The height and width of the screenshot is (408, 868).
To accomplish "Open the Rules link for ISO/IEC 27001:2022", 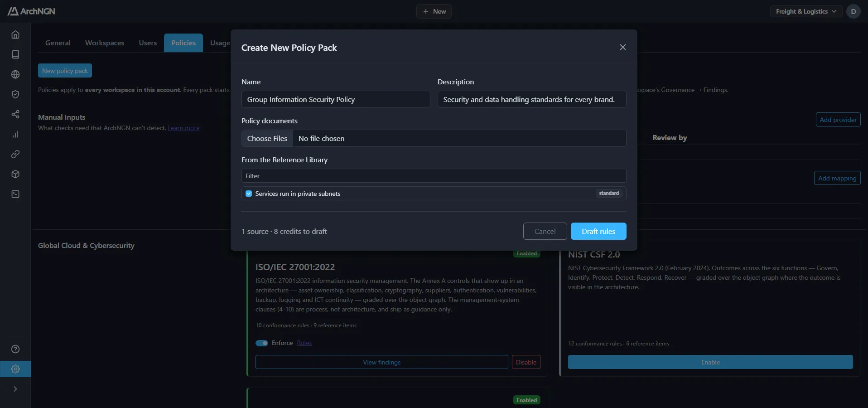I will coord(304,343).
